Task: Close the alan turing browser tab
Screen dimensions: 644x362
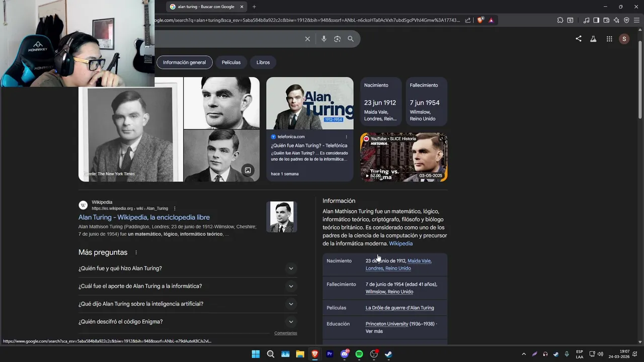Action: coord(242,7)
